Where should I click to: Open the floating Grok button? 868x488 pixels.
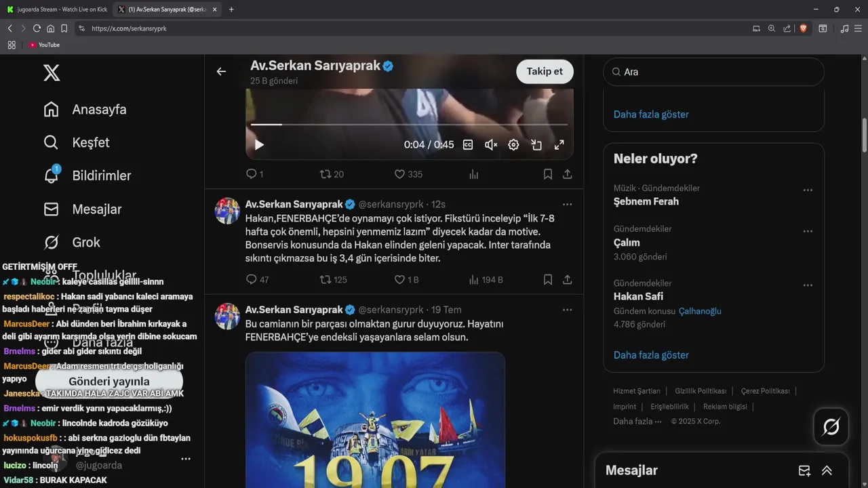tap(831, 427)
